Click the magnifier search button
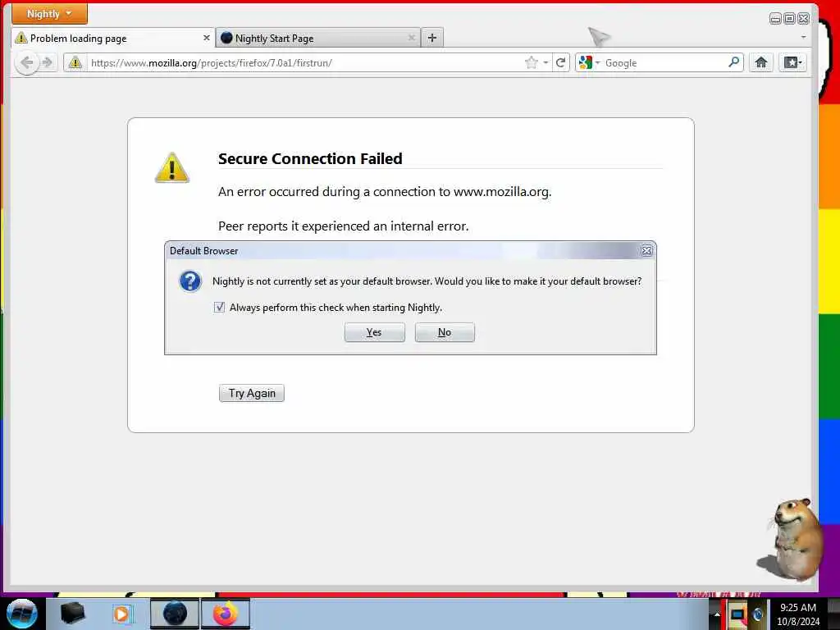840x630 pixels. pos(734,62)
